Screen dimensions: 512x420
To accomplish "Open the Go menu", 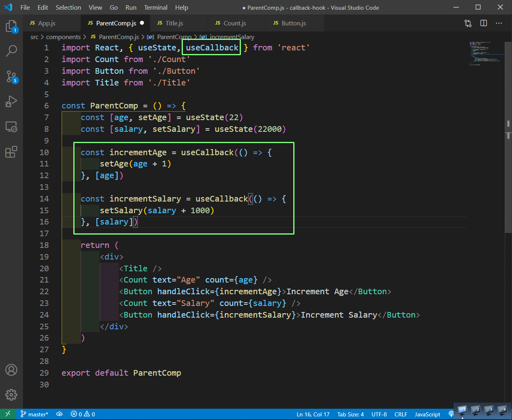I will click(x=114, y=7).
